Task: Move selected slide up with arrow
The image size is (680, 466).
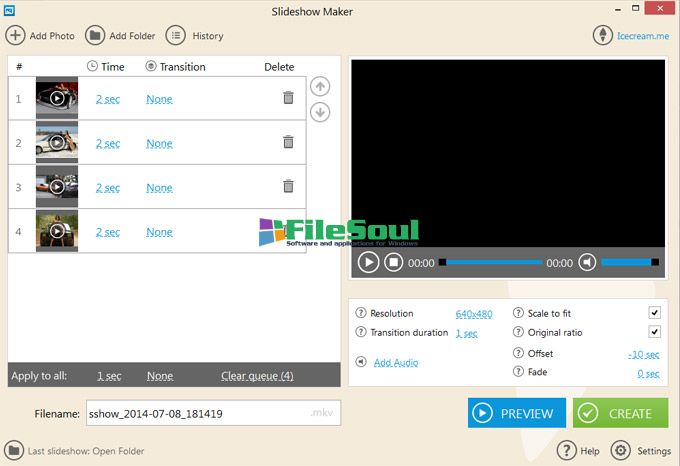Action: click(320, 87)
